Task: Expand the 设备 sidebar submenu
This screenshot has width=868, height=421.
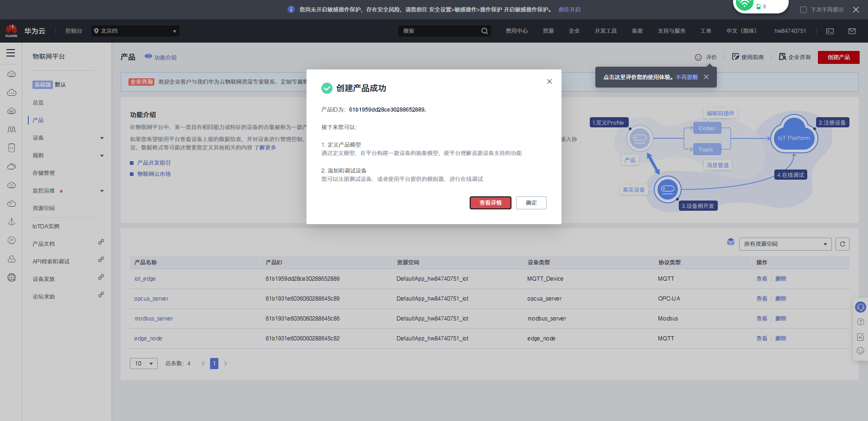Action: coord(102,138)
